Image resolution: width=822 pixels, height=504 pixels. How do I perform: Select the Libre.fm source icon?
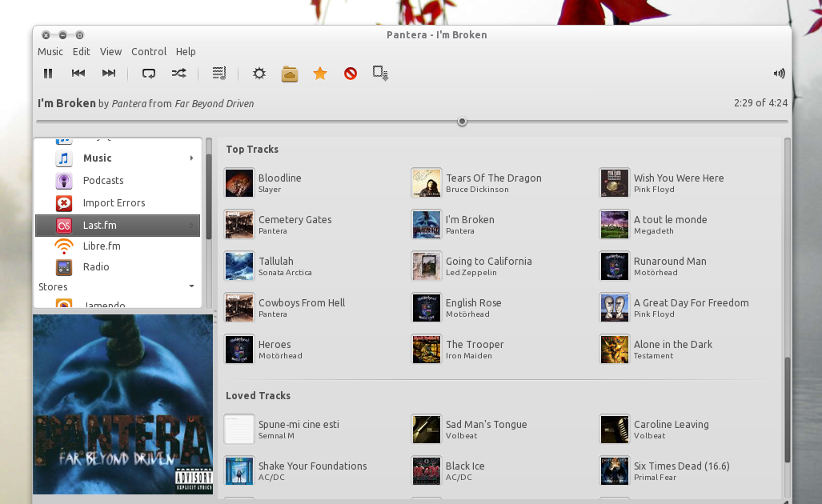[64, 246]
